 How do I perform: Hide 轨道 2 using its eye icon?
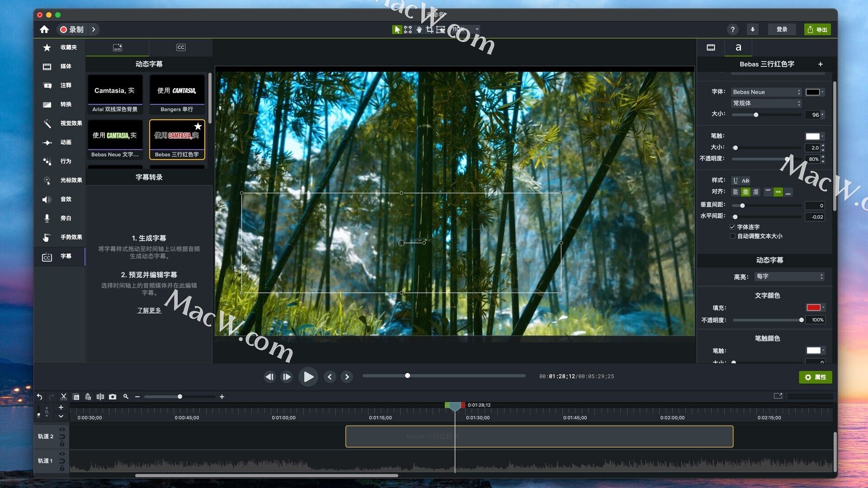62,429
